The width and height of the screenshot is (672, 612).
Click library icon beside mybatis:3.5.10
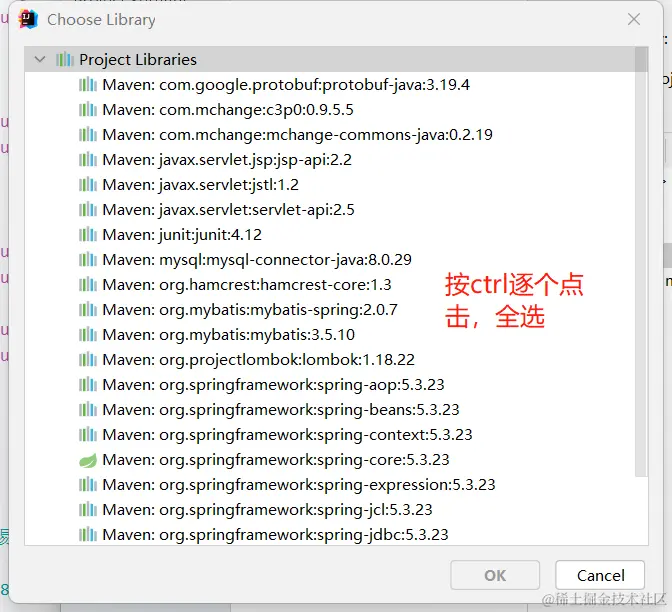88,335
